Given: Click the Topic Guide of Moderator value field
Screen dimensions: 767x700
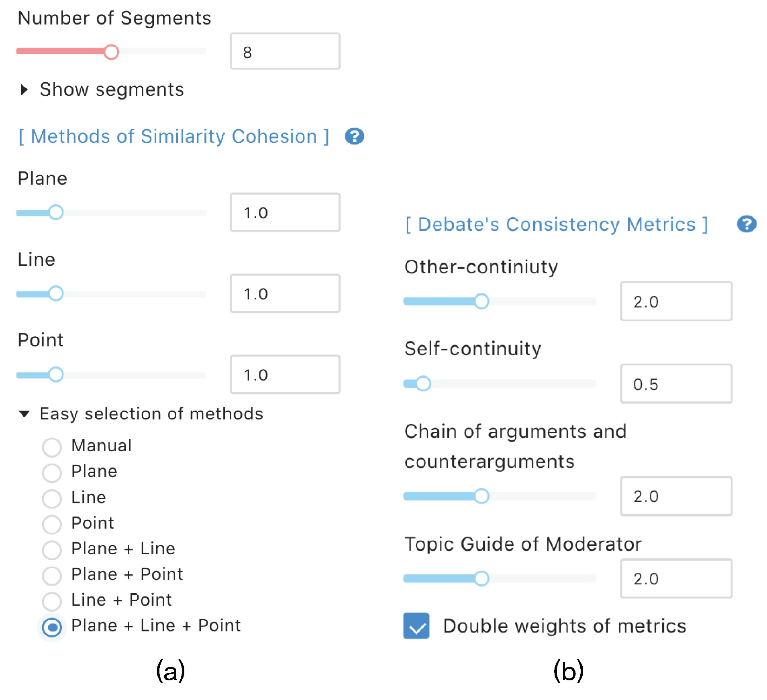Looking at the screenshot, I should 676,578.
